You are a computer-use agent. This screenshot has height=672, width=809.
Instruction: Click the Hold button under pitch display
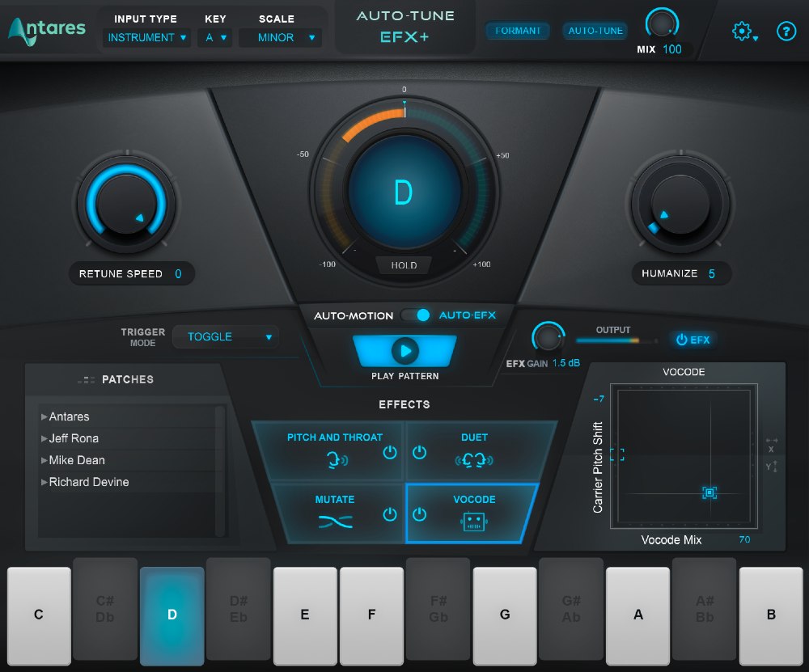pos(404,265)
